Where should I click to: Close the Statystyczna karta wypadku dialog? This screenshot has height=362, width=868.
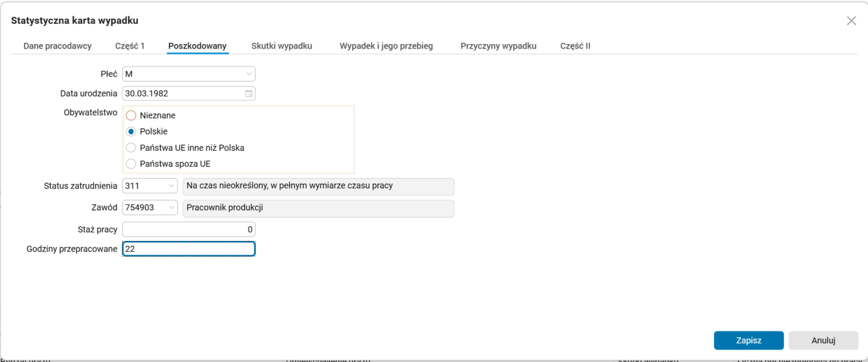pyautogui.click(x=851, y=21)
